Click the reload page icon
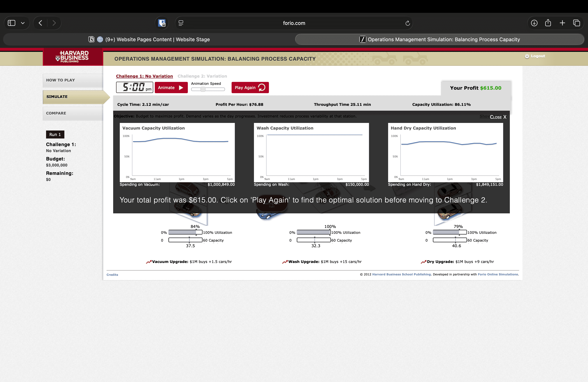The width and height of the screenshot is (588, 382). (407, 23)
